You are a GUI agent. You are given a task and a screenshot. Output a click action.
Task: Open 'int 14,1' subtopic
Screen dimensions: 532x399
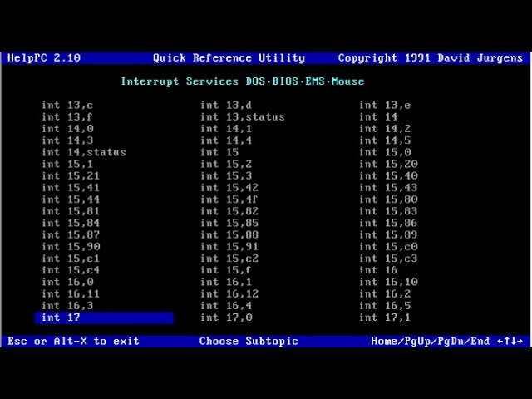coord(226,129)
